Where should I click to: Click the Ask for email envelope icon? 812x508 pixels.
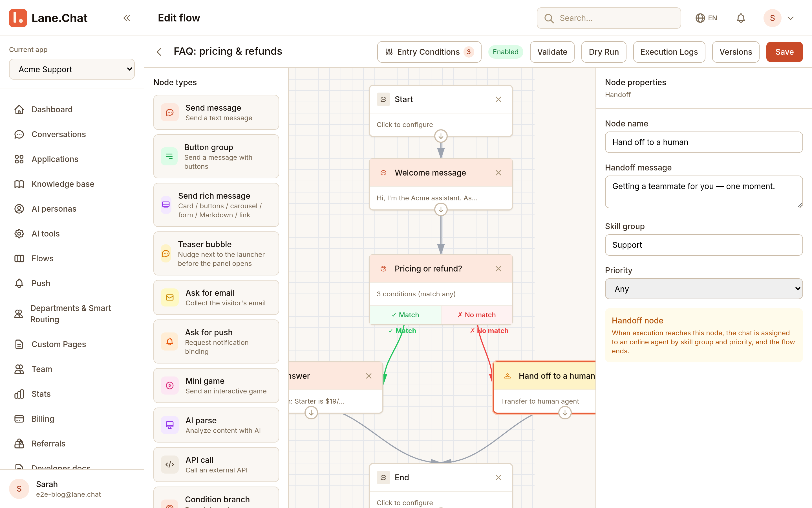pos(170,298)
